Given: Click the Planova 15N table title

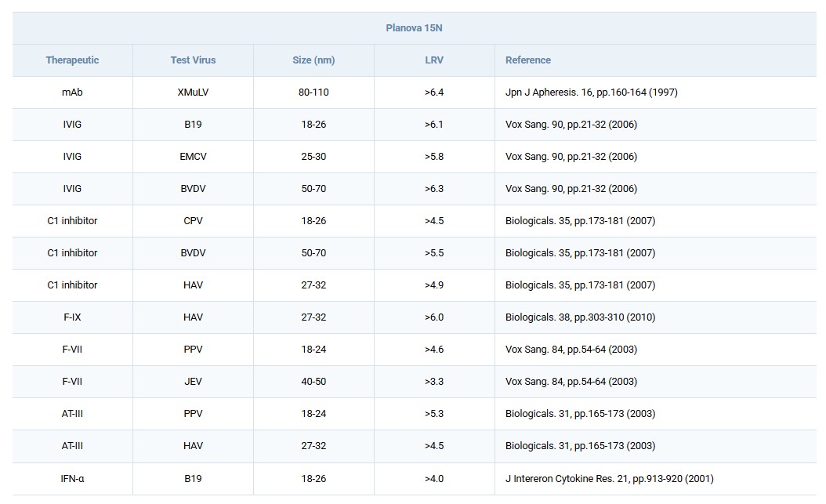Looking at the screenshot, I should pyautogui.click(x=415, y=28).
